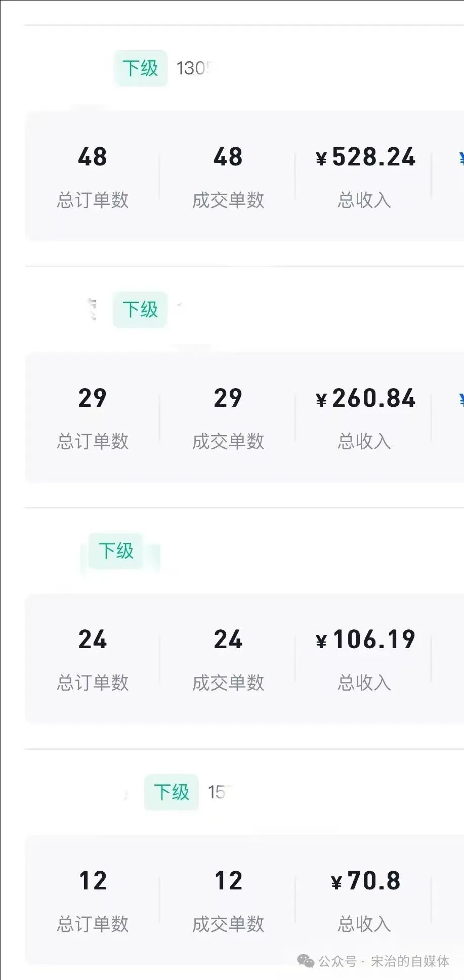Viewport: 464px width, 980px height.
Task: Click the 下级 tag beside 130
Action: [x=141, y=68]
